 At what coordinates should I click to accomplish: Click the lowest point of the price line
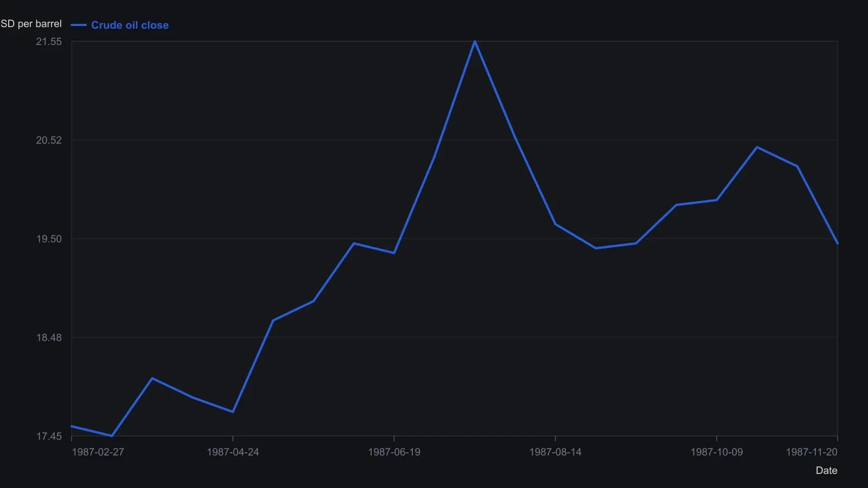tap(112, 435)
